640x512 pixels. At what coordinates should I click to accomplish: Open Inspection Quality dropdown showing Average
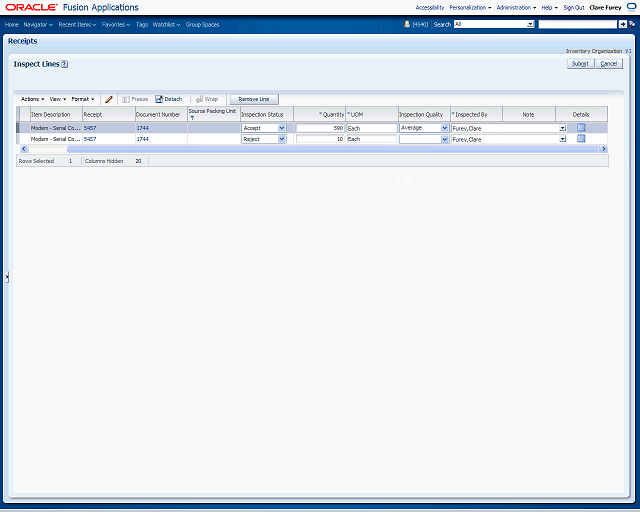tap(444, 128)
